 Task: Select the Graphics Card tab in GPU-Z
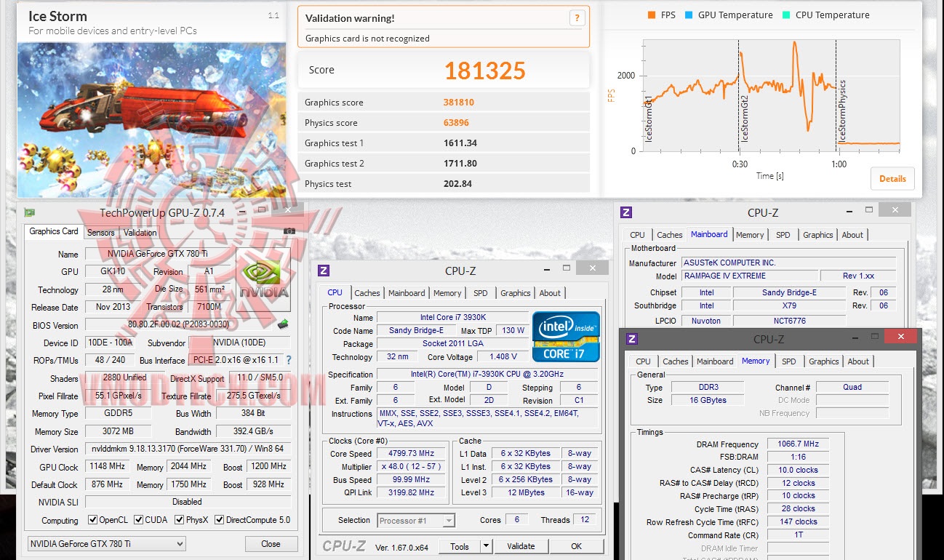(54, 231)
